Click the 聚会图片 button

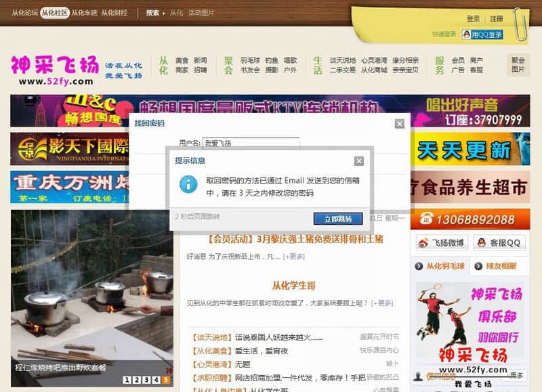click(518, 64)
